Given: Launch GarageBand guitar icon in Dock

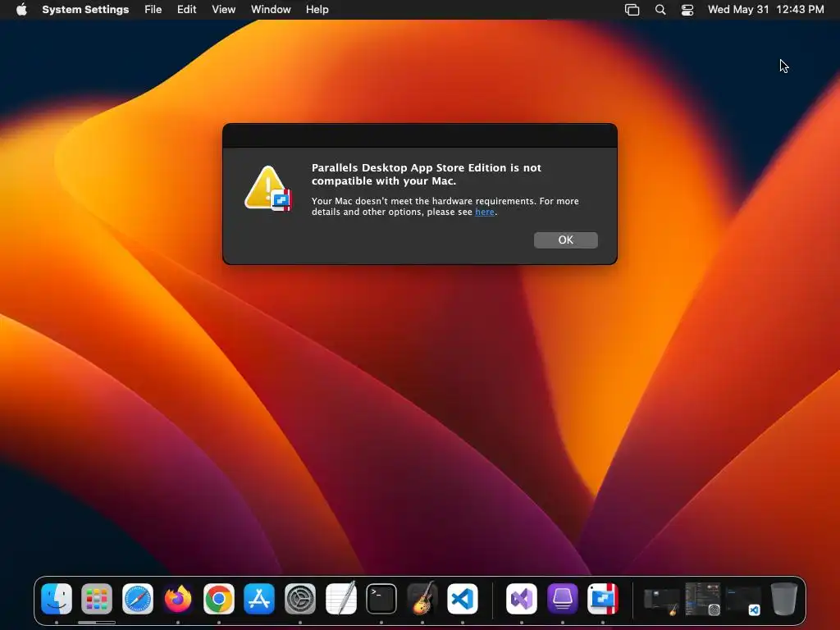Looking at the screenshot, I should coord(422,599).
